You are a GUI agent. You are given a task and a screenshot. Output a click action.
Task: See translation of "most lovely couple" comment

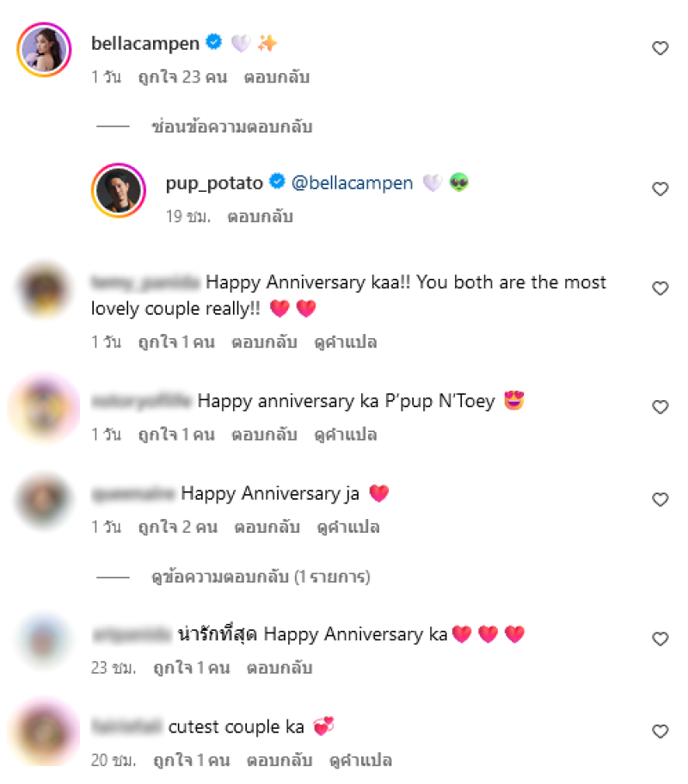click(x=347, y=343)
